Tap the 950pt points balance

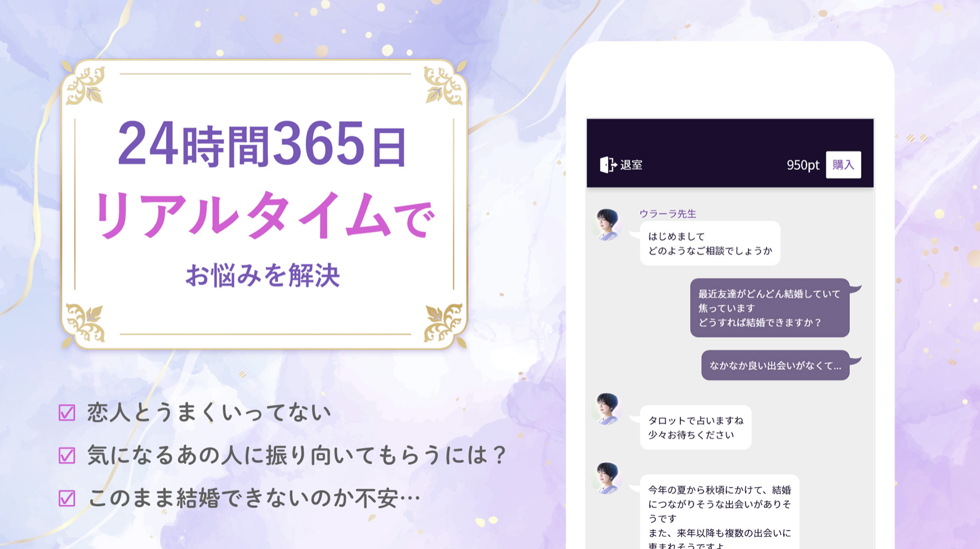click(803, 165)
